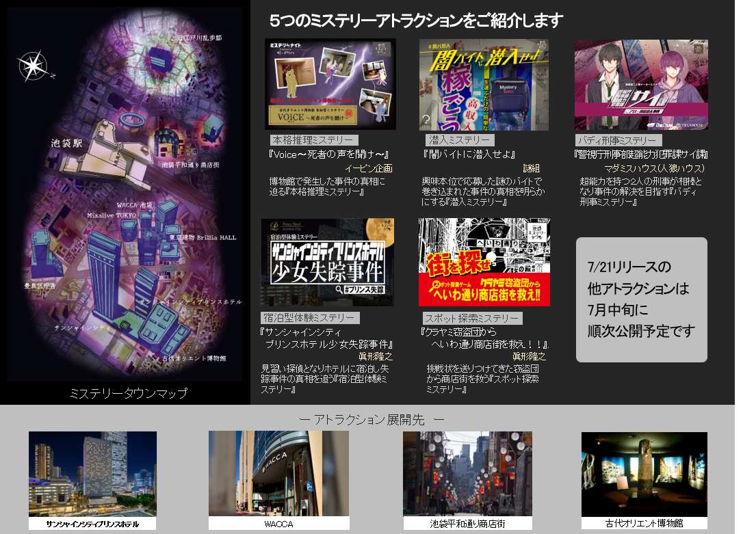Select the 『闇バイトに潜入せよ』 title text

pos(469,155)
